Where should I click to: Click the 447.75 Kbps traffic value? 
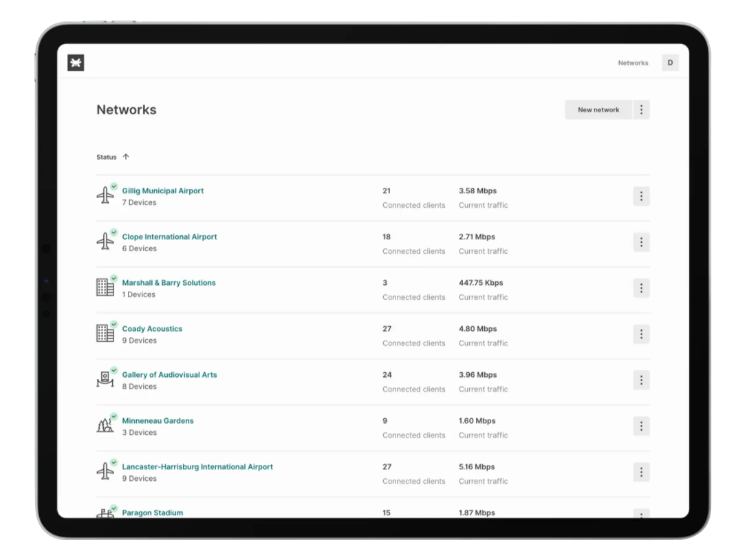[481, 283]
